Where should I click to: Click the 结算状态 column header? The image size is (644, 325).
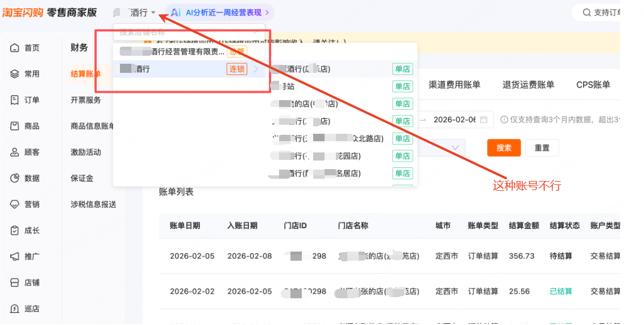coord(565,225)
